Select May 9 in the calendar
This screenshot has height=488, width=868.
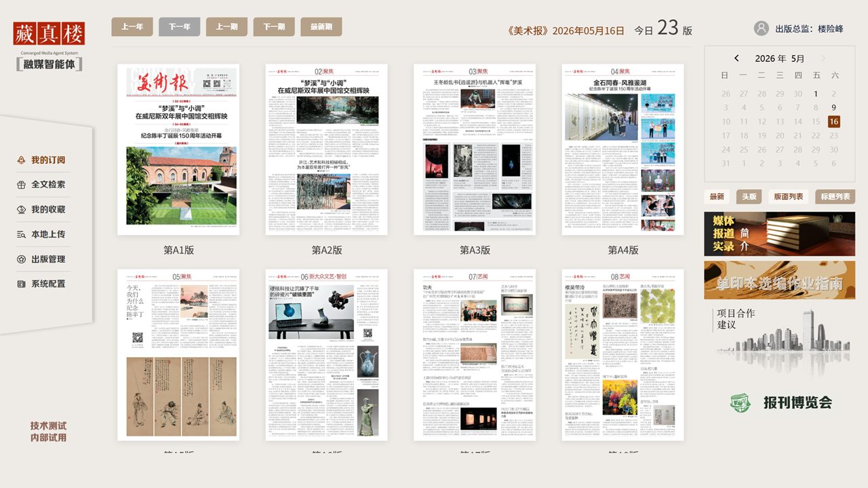833,107
